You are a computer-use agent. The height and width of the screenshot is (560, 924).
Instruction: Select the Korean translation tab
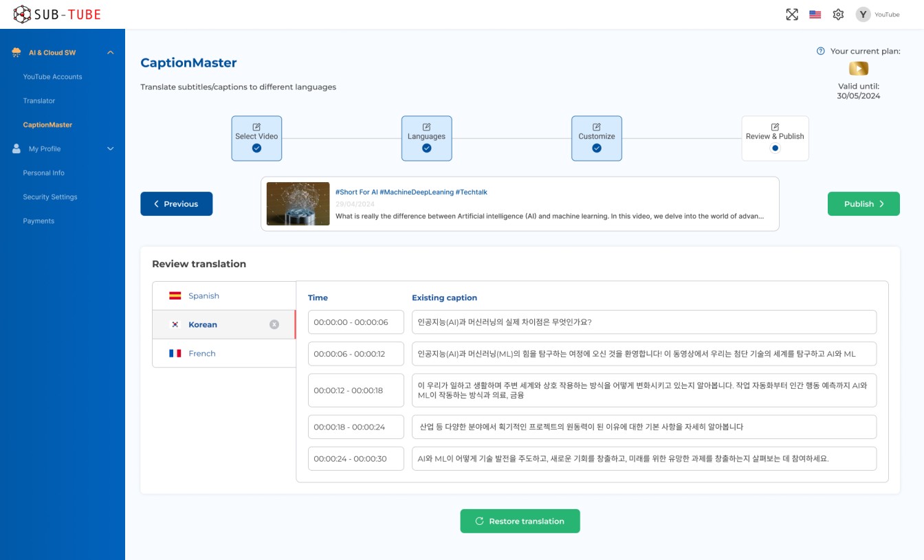[x=224, y=324]
